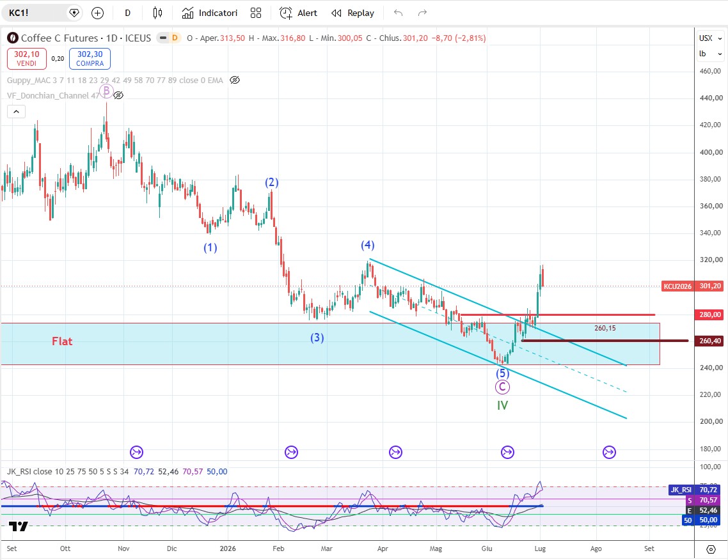Screen dimensions: 728x560
Task: Click the 50 50,00 blue scale label
Action: pos(701,520)
